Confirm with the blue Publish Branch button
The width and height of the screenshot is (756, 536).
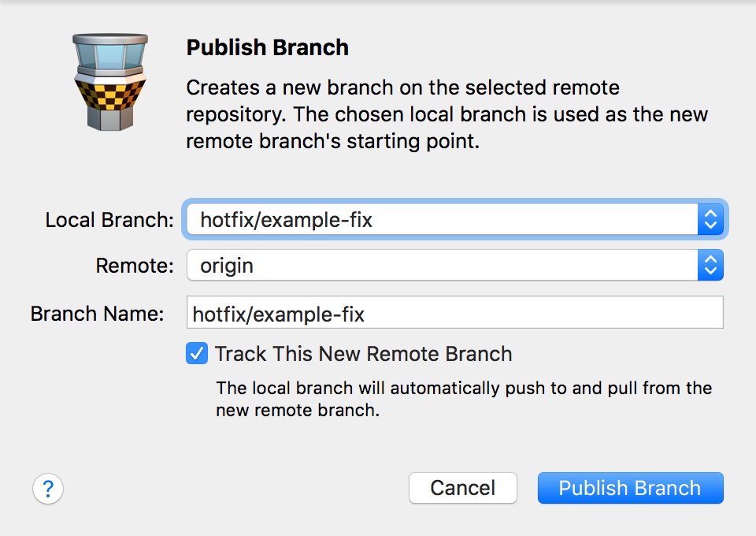point(630,488)
